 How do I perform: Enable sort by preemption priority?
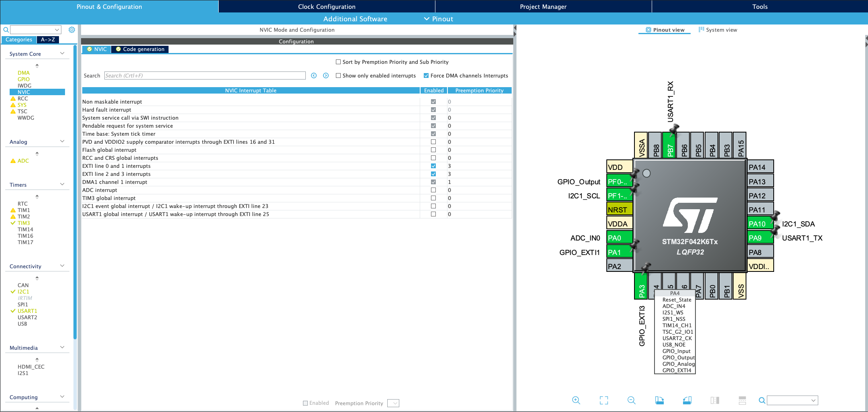[x=338, y=62]
